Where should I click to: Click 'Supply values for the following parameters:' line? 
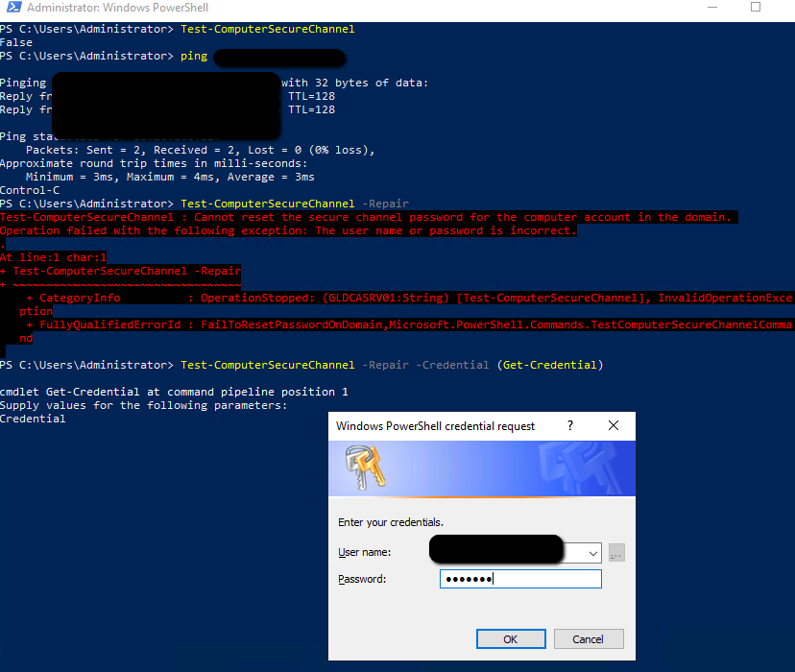[143, 405]
